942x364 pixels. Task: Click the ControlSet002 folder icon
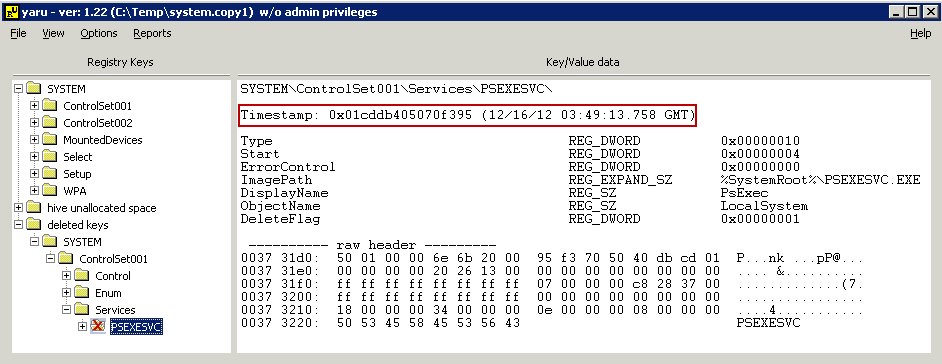(49, 123)
